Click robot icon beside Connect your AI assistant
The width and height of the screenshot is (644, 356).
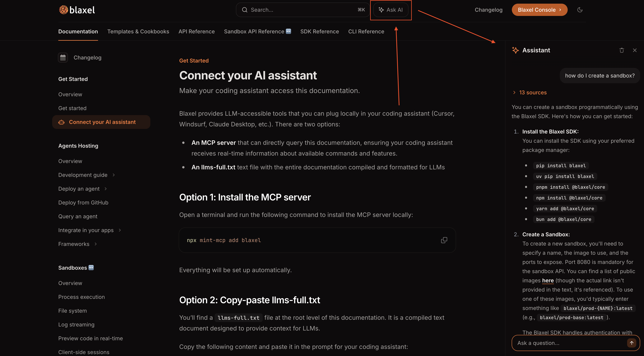coord(61,122)
